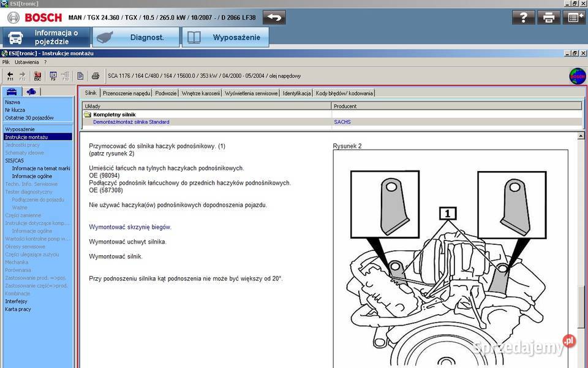The height and width of the screenshot is (368, 588).
Task: Open Informacje na temat marki
Action: [41, 169]
